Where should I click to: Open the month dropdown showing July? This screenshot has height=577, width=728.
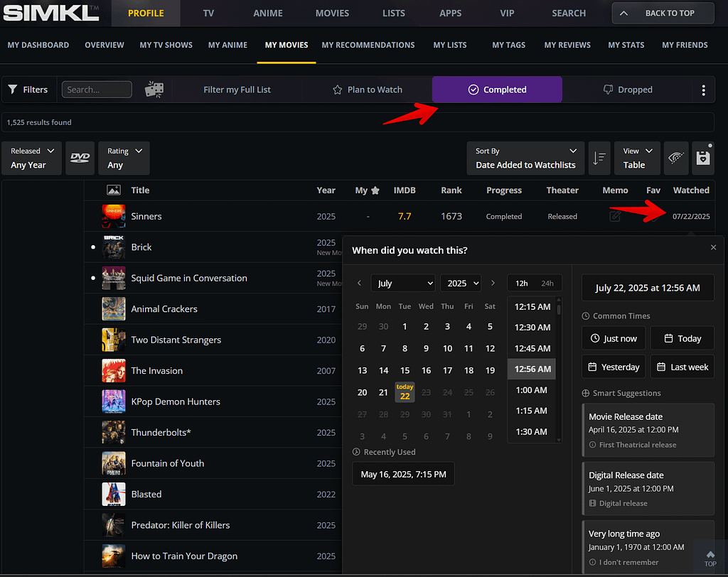pyautogui.click(x=403, y=283)
